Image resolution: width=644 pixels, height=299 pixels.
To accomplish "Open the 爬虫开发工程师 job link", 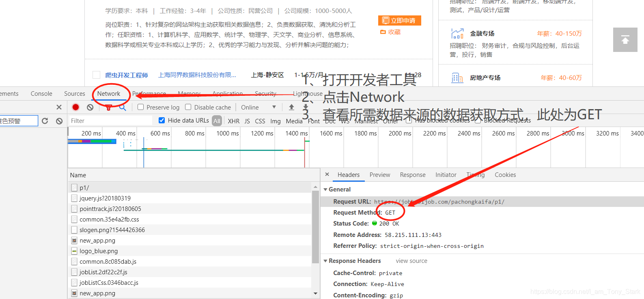I will coord(127,75).
